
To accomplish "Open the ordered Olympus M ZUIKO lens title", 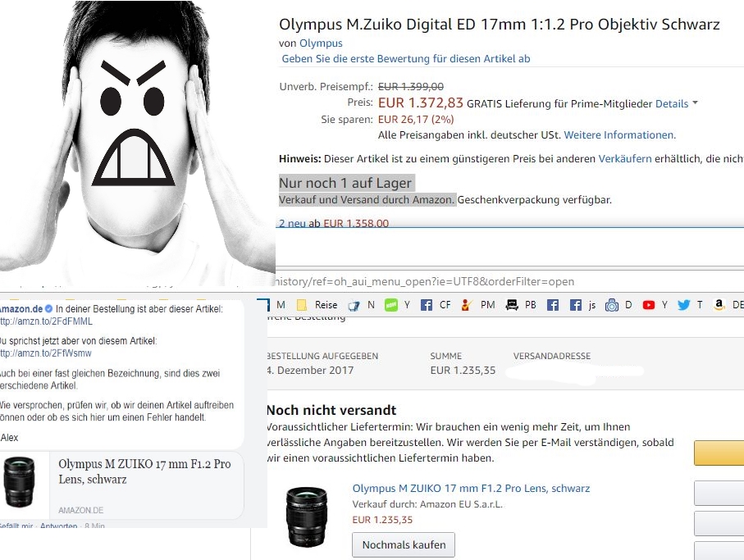I will pyautogui.click(x=471, y=489).
